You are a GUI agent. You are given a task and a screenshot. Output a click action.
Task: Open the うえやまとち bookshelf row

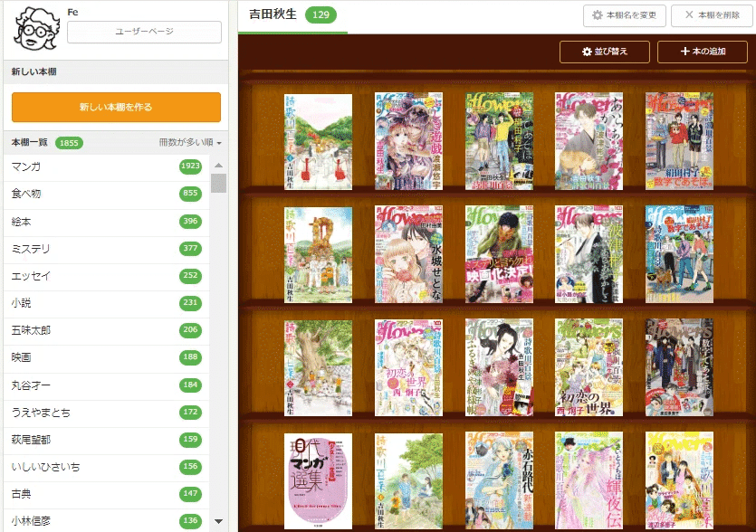107,413
